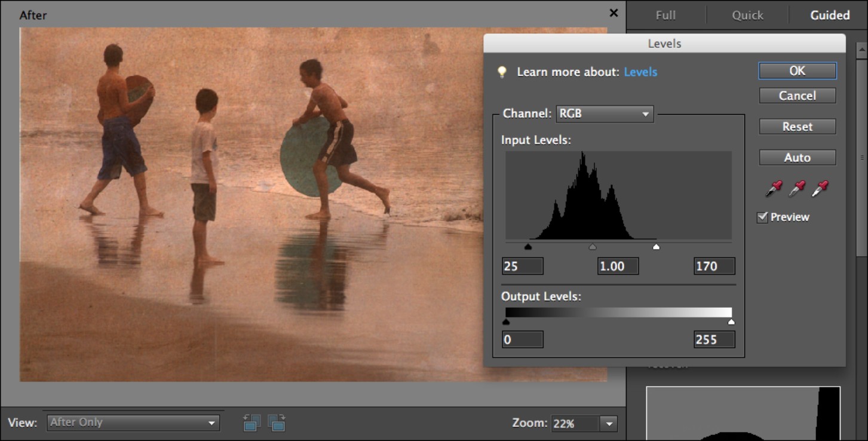Click the histogram graph in Levels
This screenshot has height=441, width=868.
click(x=618, y=195)
